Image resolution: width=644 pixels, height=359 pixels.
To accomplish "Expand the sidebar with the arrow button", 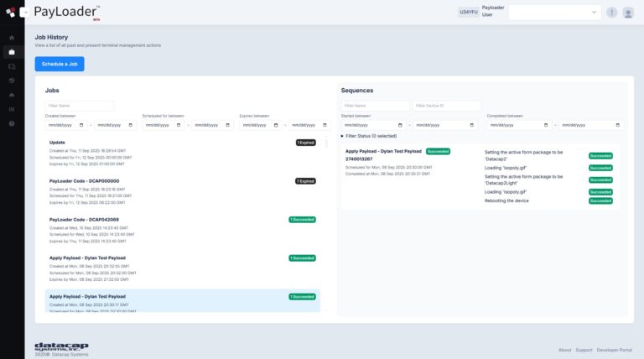I will (x=24, y=13).
